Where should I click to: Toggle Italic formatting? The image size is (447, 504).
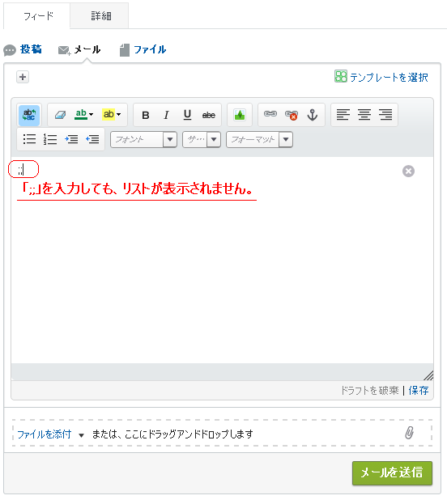(166, 115)
